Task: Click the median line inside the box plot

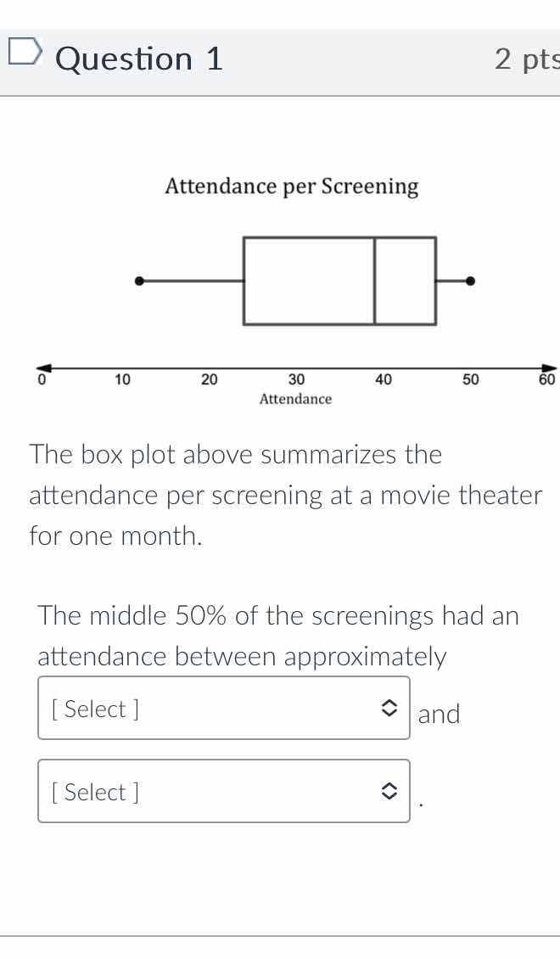Action: (373, 280)
